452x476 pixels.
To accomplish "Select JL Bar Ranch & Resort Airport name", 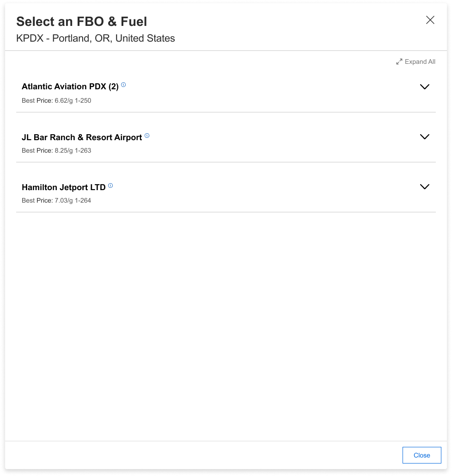I will coord(82,137).
